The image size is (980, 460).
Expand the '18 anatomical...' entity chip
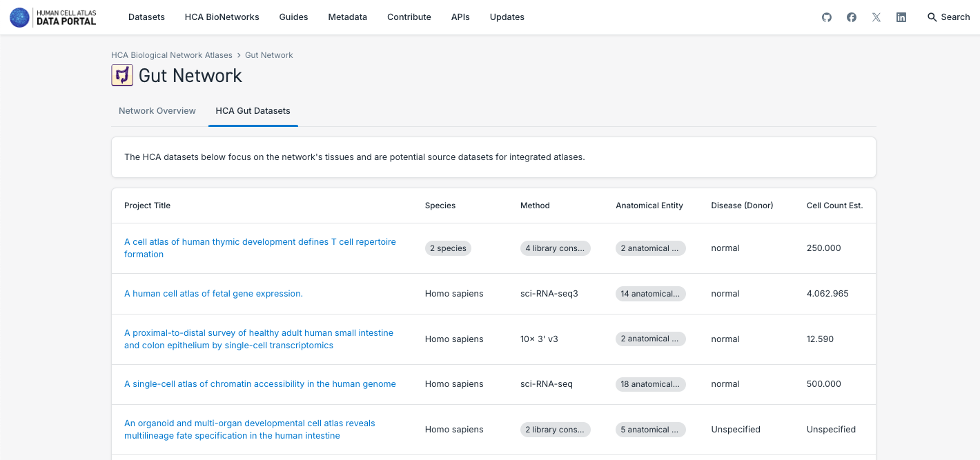pyautogui.click(x=650, y=384)
